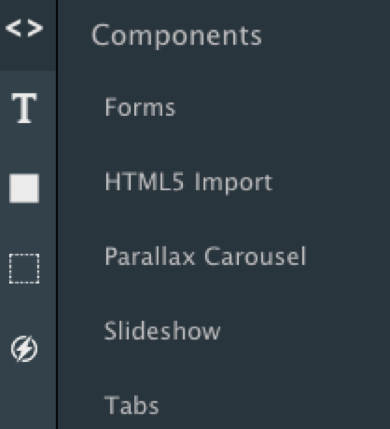Select the Text tool icon

[24, 108]
